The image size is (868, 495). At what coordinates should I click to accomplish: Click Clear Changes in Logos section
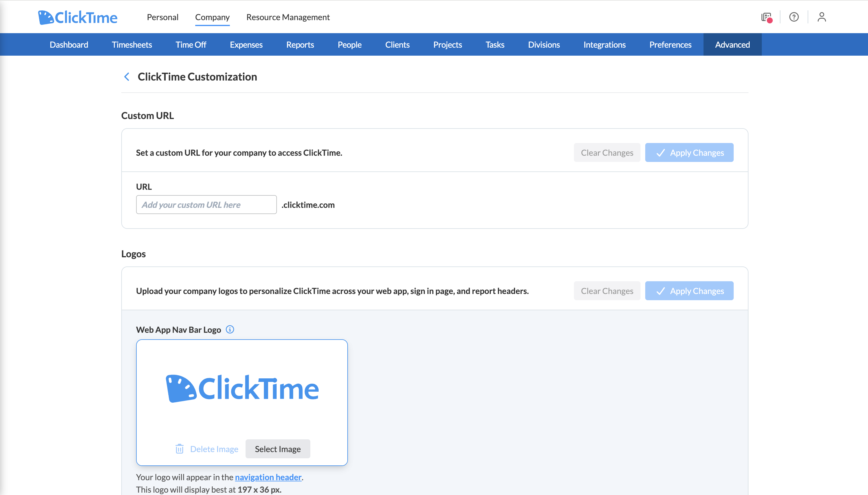pos(607,291)
